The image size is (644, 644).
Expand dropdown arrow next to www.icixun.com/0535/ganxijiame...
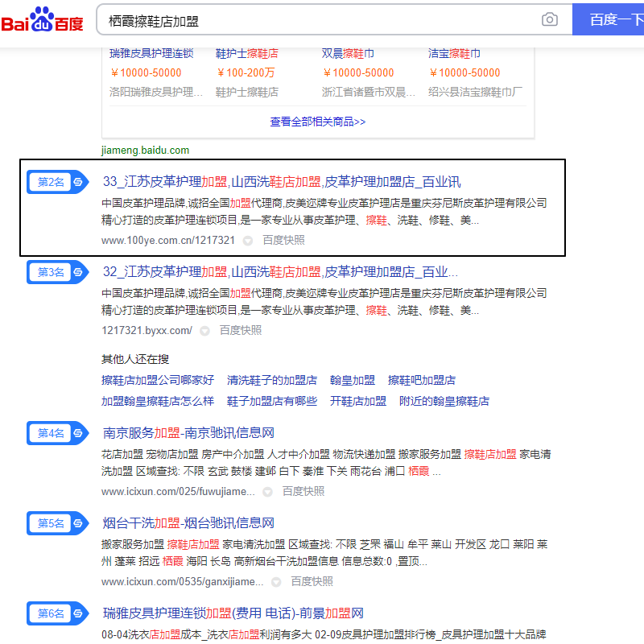276,582
